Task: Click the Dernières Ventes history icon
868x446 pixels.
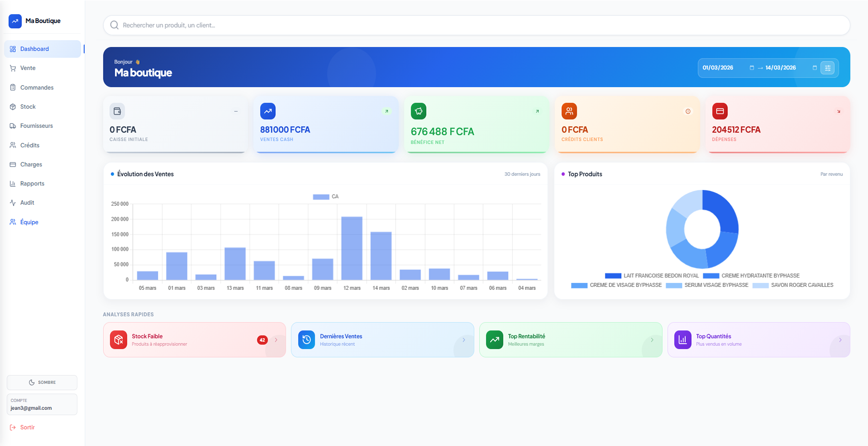Action: [x=307, y=340]
